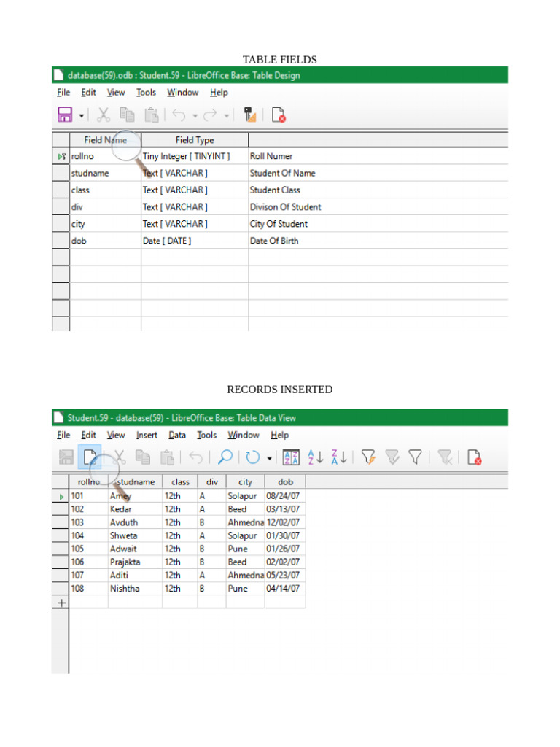Open Save dropdown arrow in Table Design

click(82, 116)
